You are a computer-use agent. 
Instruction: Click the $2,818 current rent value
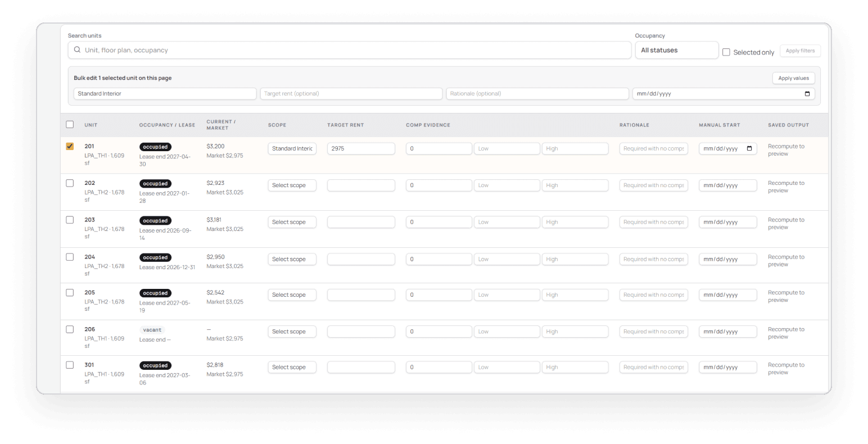(x=215, y=365)
